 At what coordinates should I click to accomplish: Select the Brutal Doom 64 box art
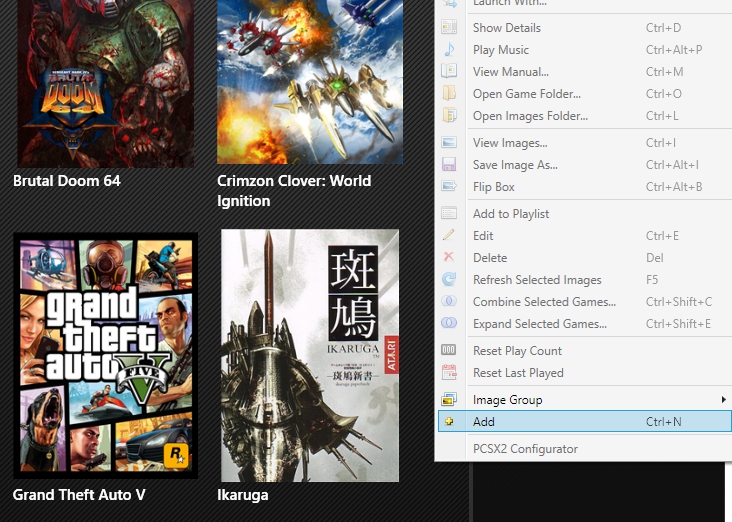click(106, 83)
